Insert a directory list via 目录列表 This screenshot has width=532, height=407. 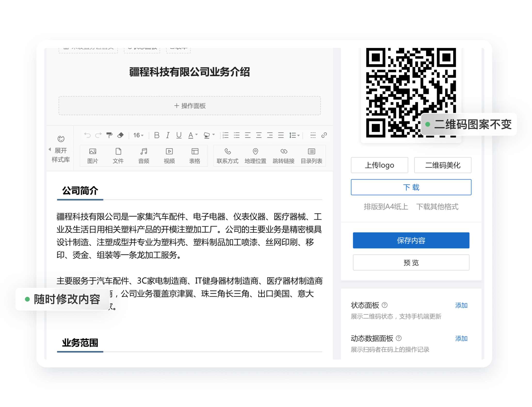311,156
